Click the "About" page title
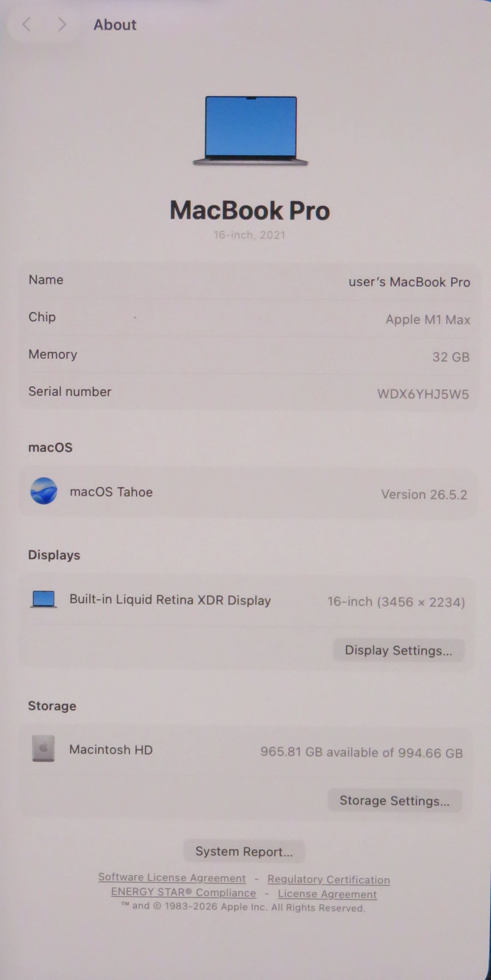This screenshot has height=980, width=491. click(115, 25)
